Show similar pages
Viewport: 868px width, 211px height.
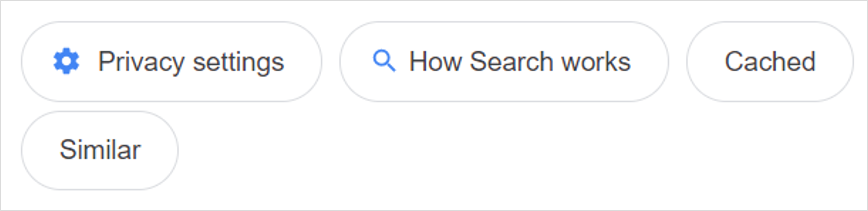pos(100,150)
